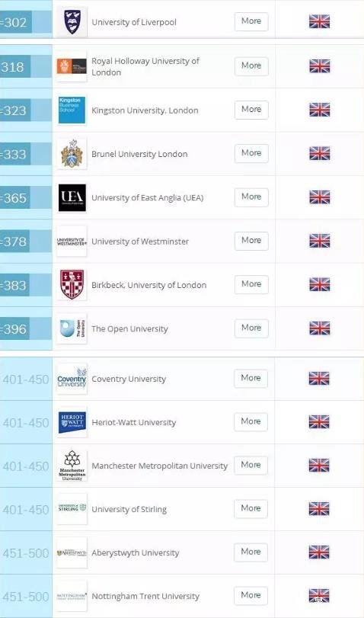
Task: Click the University of Liverpool crest logo
Action: tap(72, 21)
